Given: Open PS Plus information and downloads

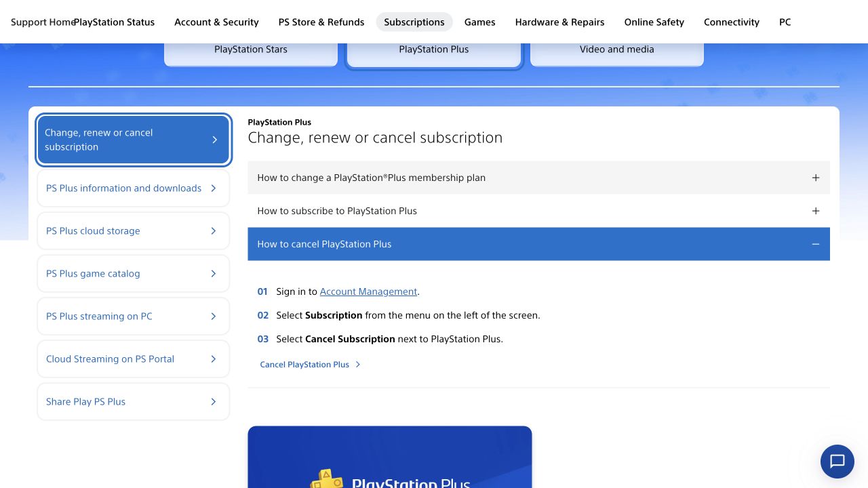Looking at the screenshot, I should (x=134, y=188).
